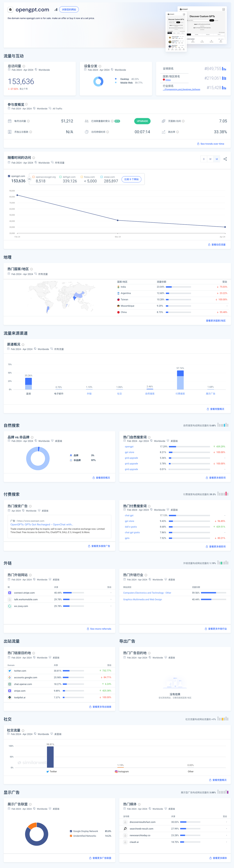Open info icon next to 参与度概览
The image size is (234, 868).
26,104
